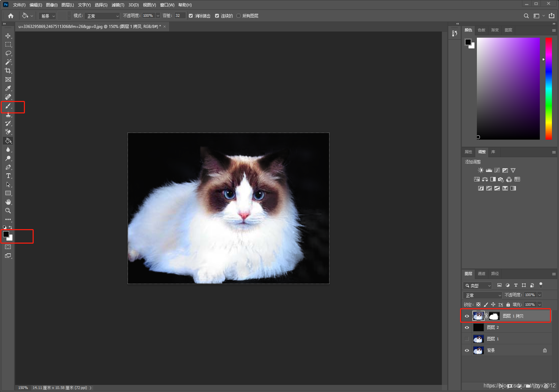
Task: Open the layer filter 类型 dropdown
Action: click(x=478, y=285)
